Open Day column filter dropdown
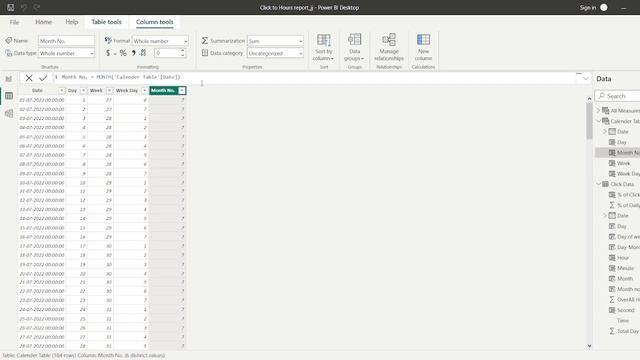The width and height of the screenshot is (640, 360). 83,91
